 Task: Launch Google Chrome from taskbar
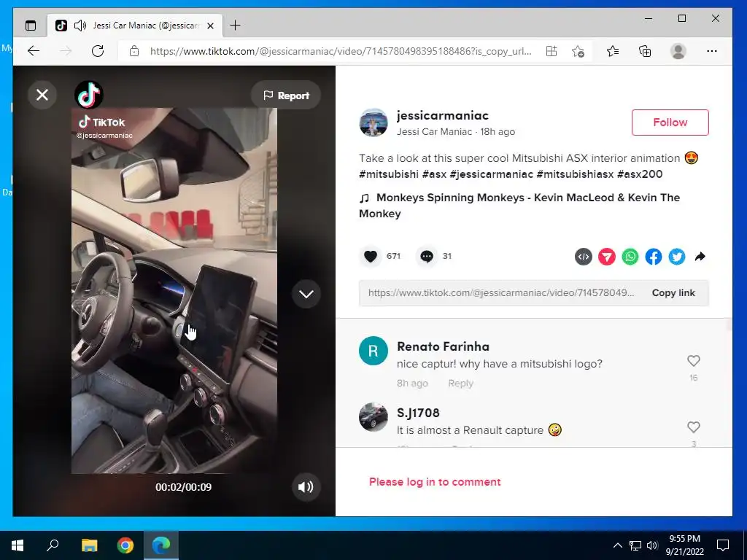click(125, 545)
